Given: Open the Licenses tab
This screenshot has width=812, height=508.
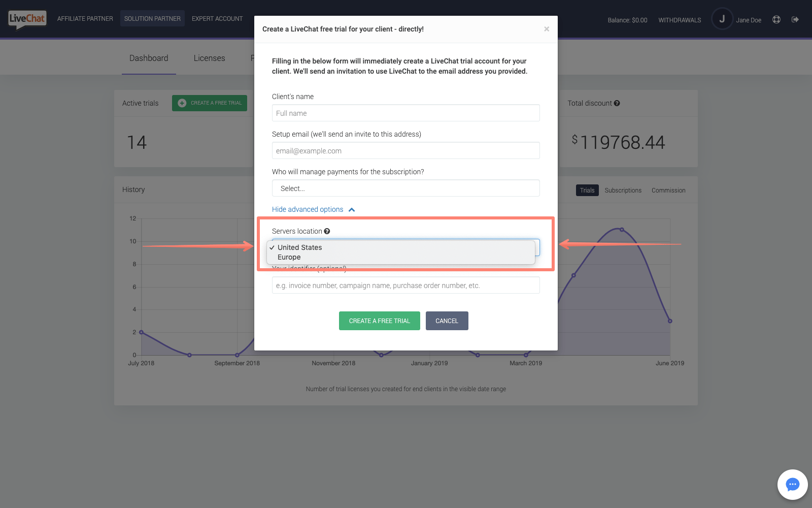Looking at the screenshot, I should pyautogui.click(x=209, y=58).
